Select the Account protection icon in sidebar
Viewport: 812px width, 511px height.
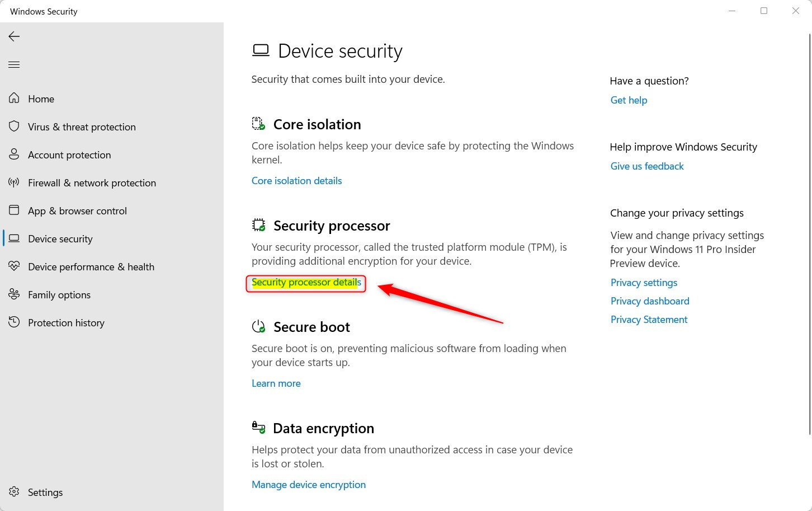[x=14, y=154]
